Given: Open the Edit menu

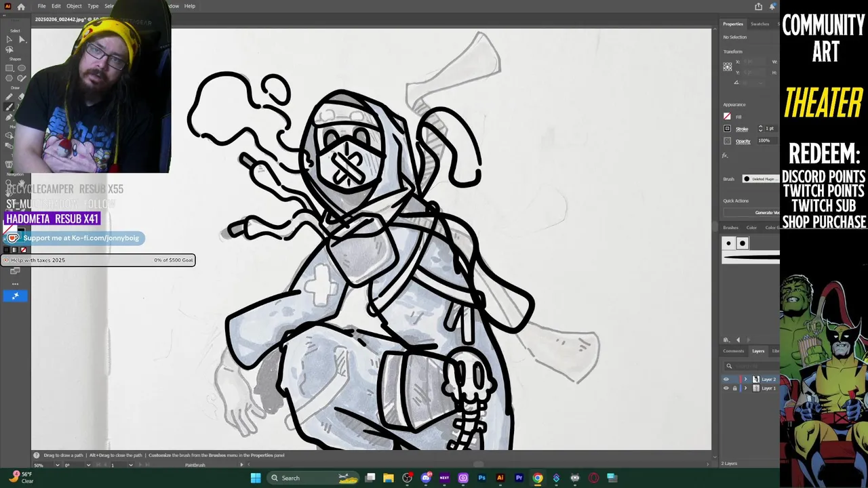Looking at the screenshot, I should pos(56,6).
